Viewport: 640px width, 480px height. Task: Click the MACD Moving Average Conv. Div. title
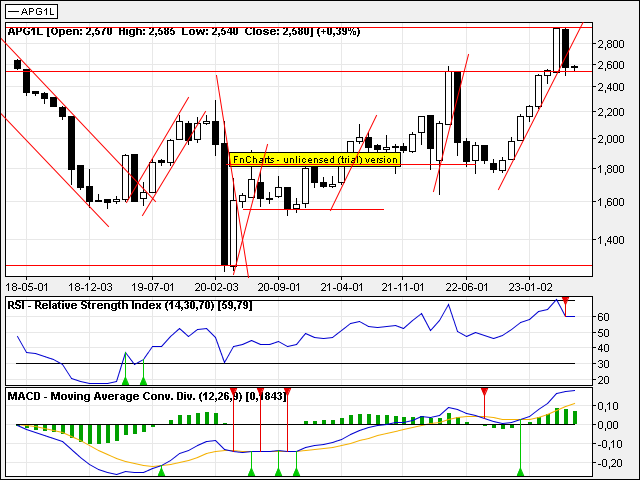pos(147,396)
